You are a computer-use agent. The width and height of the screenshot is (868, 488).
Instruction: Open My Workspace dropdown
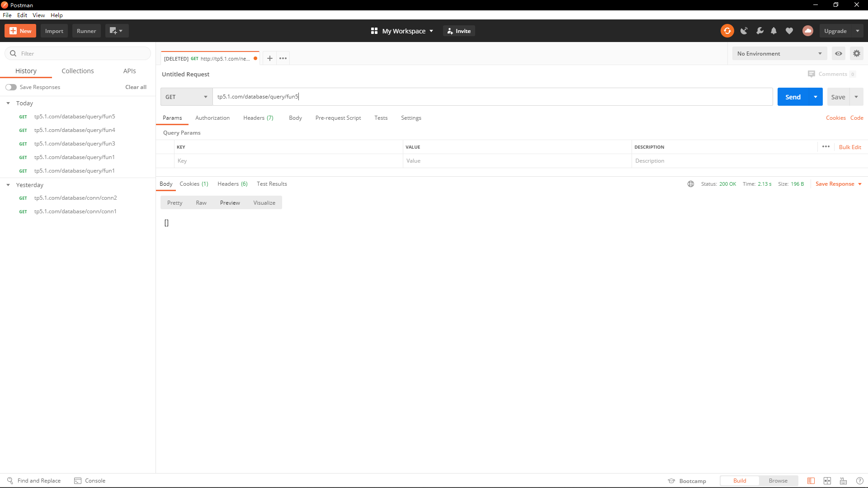pos(402,31)
